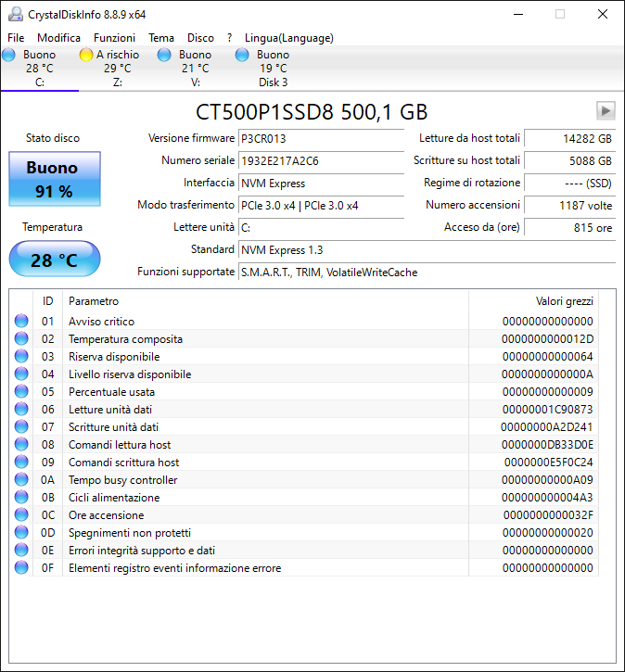Click the status orb of Errori integrità supporto
The width and height of the screenshot is (625, 672).
pyautogui.click(x=21, y=550)
